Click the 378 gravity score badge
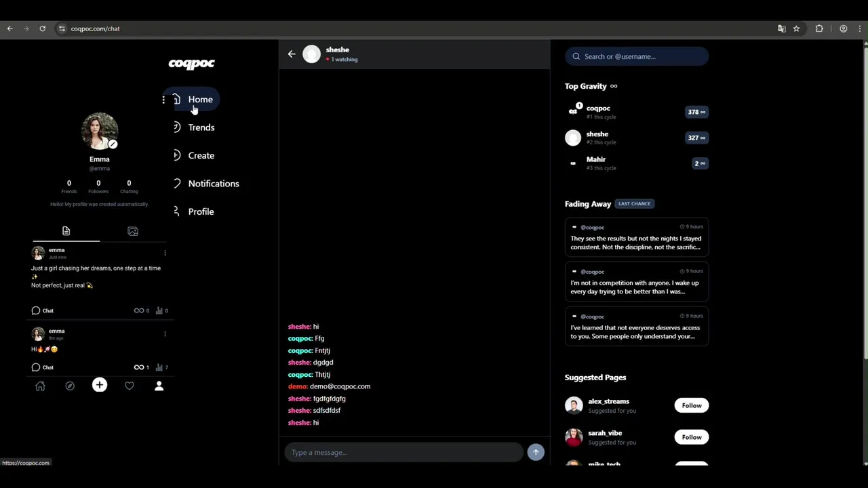The width and height of the screenshot is (868, 488). tap(696, 112)
